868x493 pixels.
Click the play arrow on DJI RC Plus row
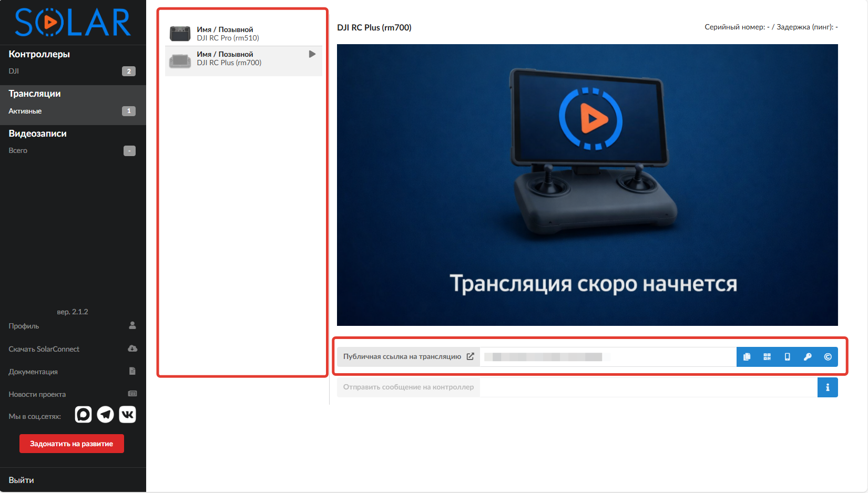(x=312, y=54)
